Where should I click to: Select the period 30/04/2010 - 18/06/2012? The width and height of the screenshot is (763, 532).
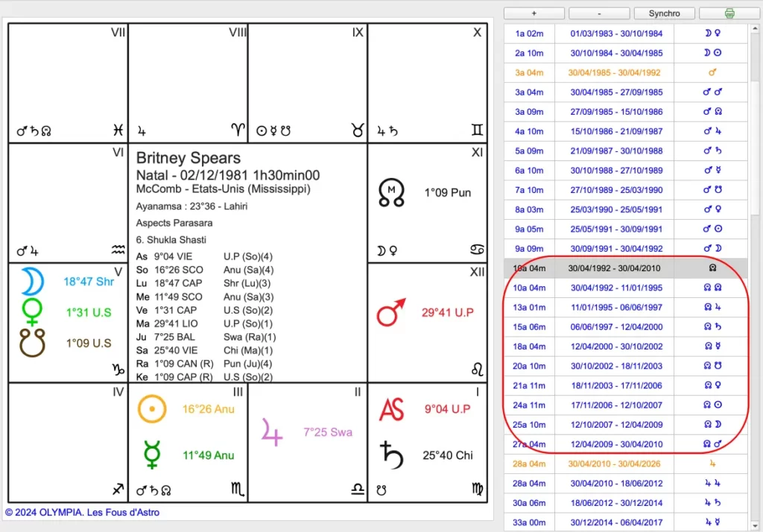tap(626, 484)
